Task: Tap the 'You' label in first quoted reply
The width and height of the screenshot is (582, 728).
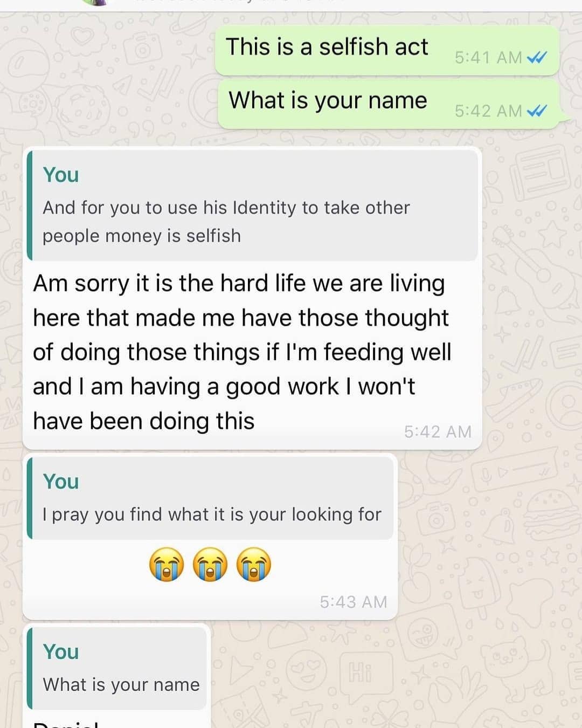Action: (x=61, y=175)
